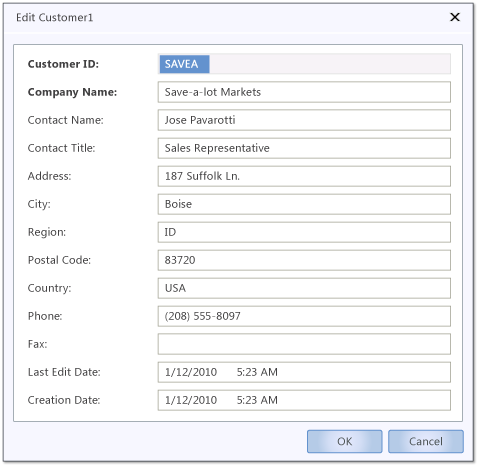Viewport: 478px width, 466px height.
Task: Click the Country field showing USA
Action: tap(304, 288)
